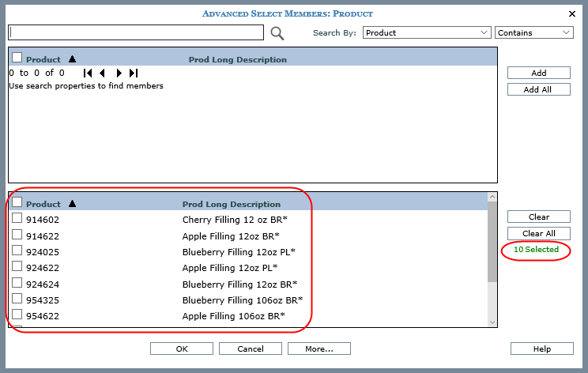Select 'Apple Filling 12oz BR*' description

pyautogui.click(x=231, y=236)
